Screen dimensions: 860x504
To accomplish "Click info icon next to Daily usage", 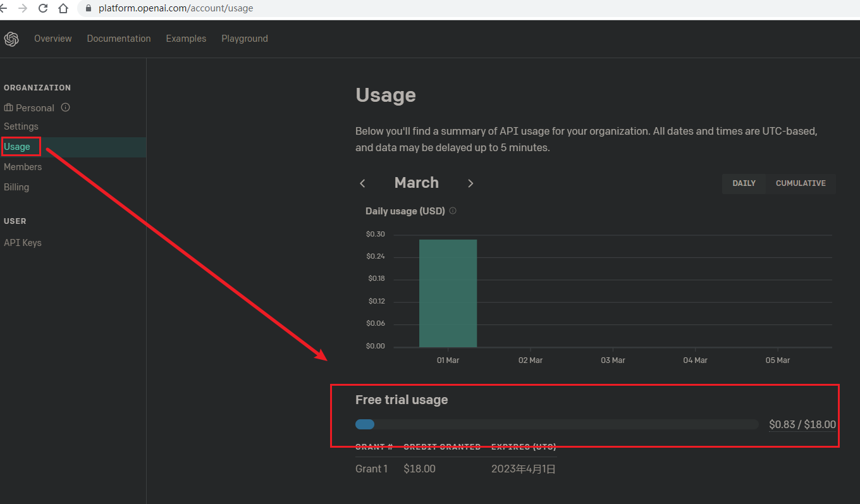I will point(453,211).
